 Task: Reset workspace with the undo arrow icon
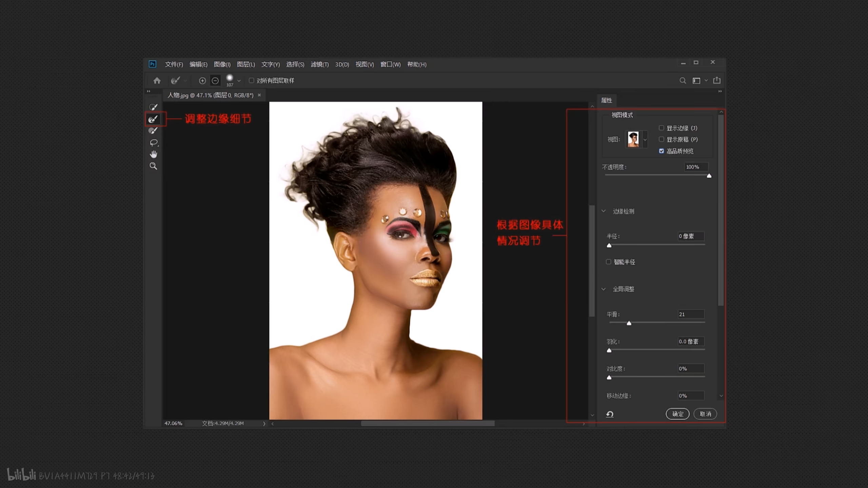(x=610, y=414)
